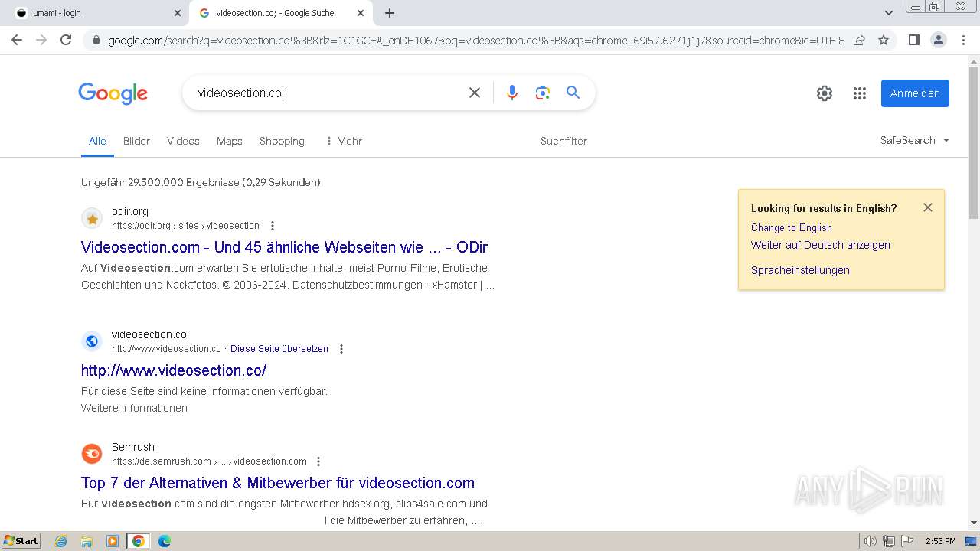Screen dimensions: 980x551
Task: Click the videosection.co globe favicon
Action: [x=92, y=341]
